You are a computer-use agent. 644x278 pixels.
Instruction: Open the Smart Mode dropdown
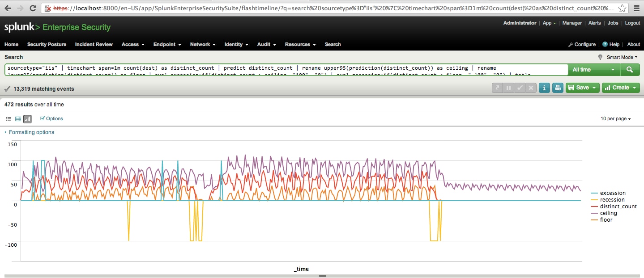point(622,57)
